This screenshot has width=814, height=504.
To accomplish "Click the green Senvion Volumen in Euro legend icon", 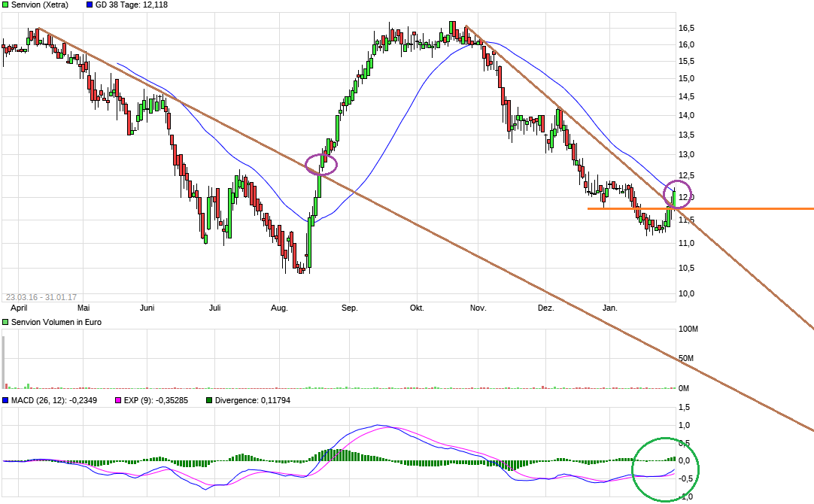I will [x=5, y=322].
